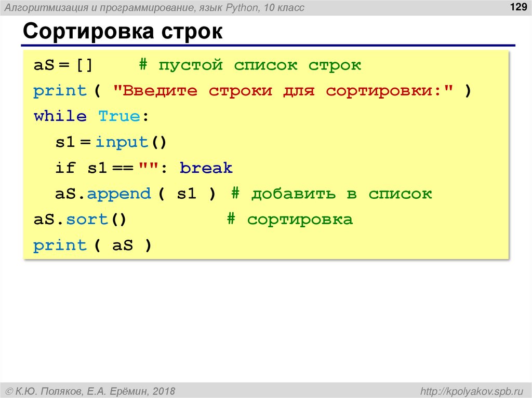Open the link http://kpolyakov.spb.ru
This screenshot has width=532, height=398.
pyautogui.click(x=472, y=391)
